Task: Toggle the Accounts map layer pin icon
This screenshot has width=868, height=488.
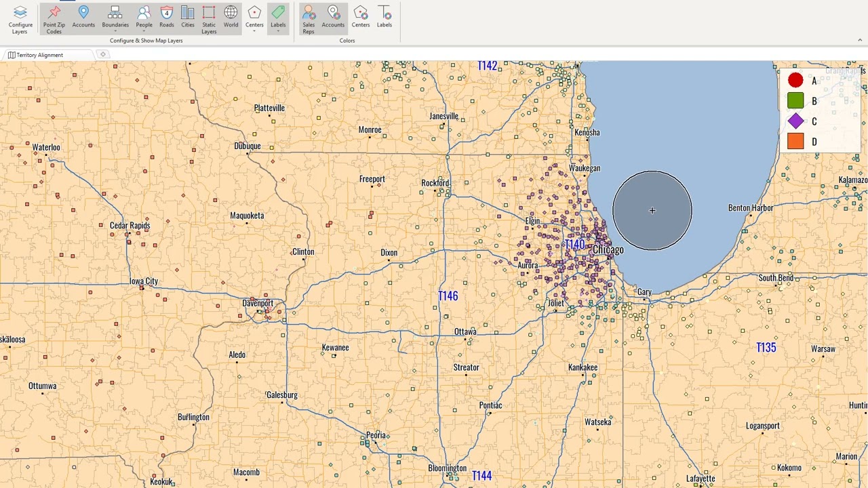Action: click(x=83, y=12)
